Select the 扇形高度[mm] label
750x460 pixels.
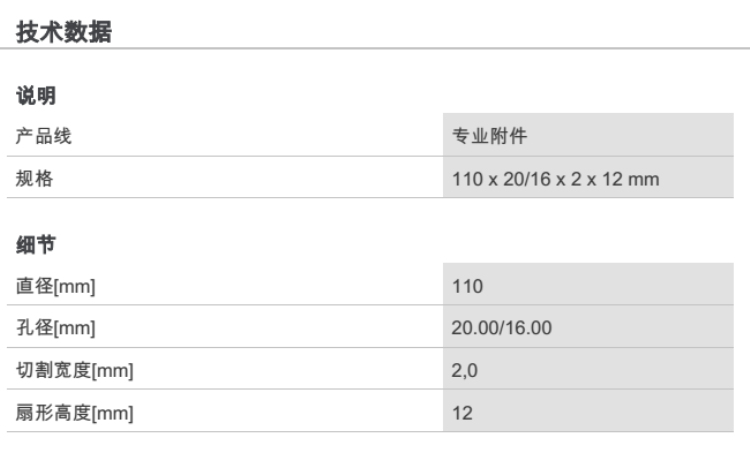pos(76,412)
